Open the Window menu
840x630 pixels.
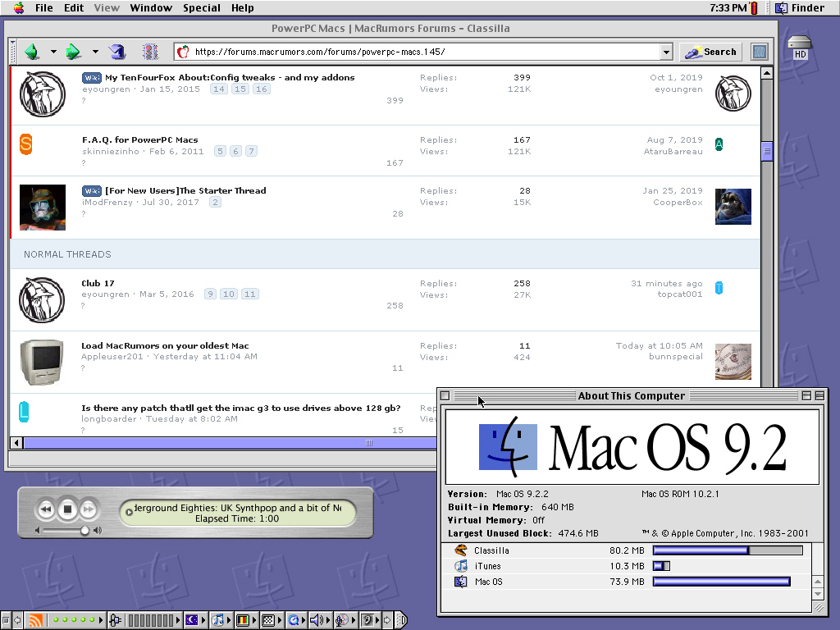tap(151, 7)
